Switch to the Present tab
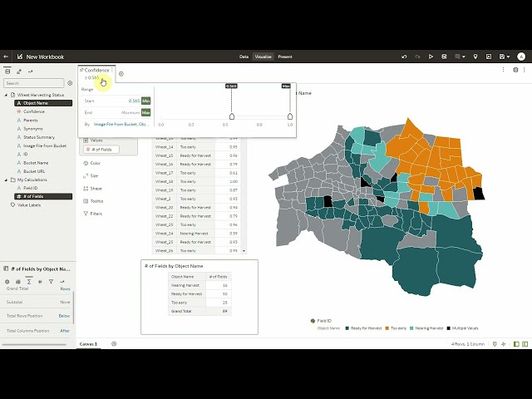Viewport: 532px width, 399px height. 285,57
